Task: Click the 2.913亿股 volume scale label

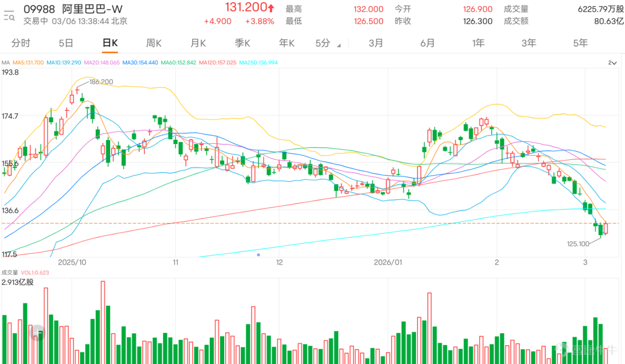Action: 18,282
